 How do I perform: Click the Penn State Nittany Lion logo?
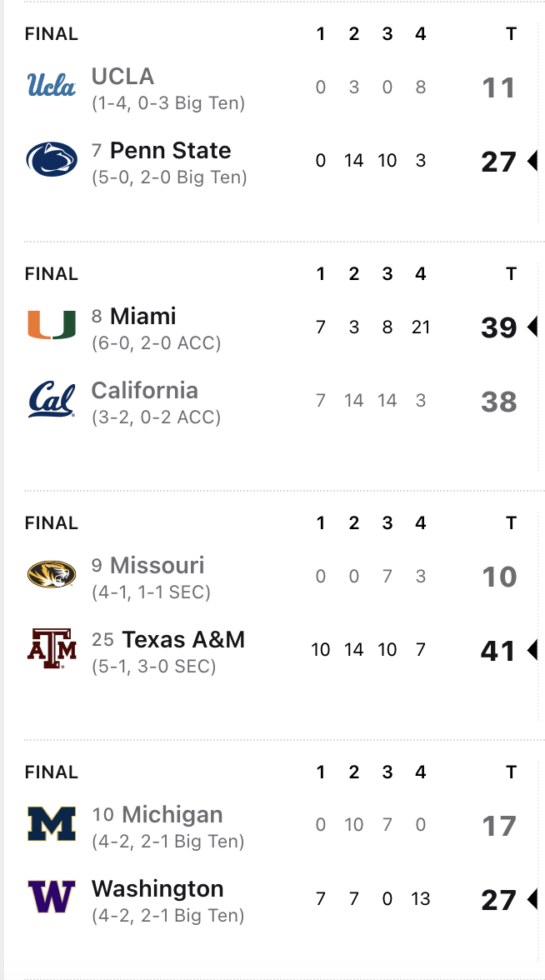coord(52,159)
